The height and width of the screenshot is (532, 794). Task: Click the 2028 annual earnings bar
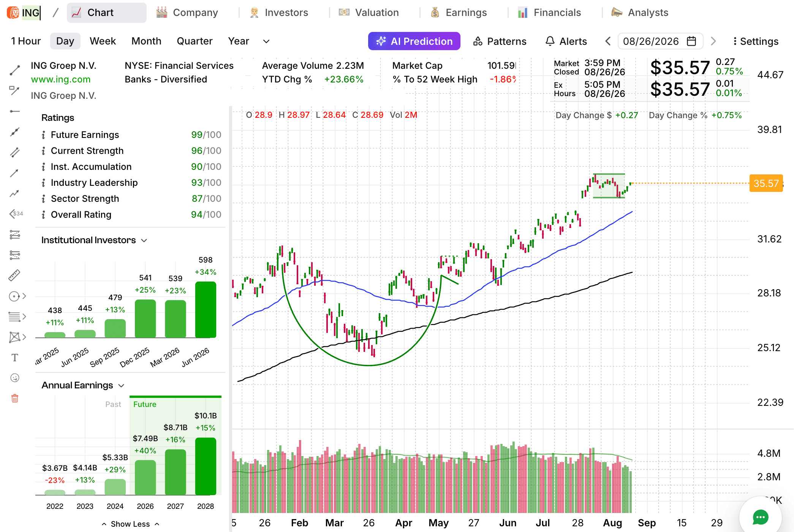point(206,467)
